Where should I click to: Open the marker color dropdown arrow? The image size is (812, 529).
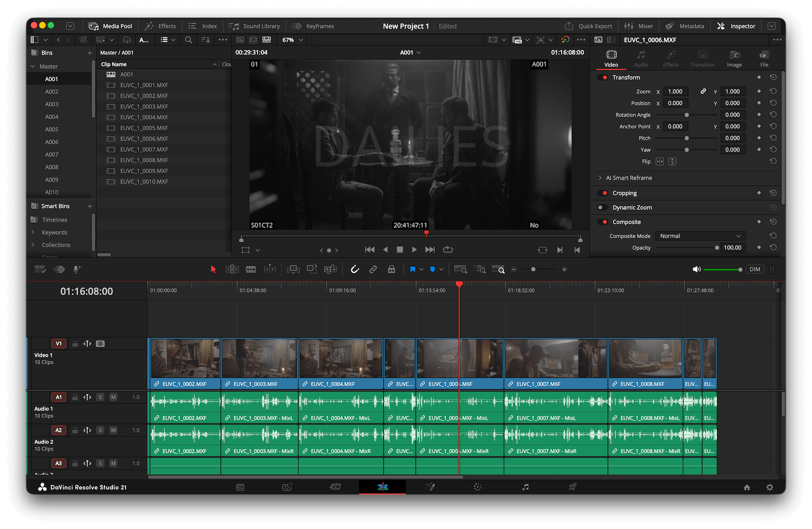coord(441,269)
